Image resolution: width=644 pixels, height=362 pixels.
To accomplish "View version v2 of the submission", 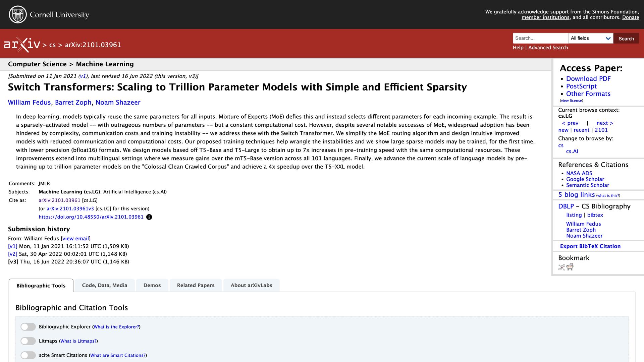I will [13, 254].
